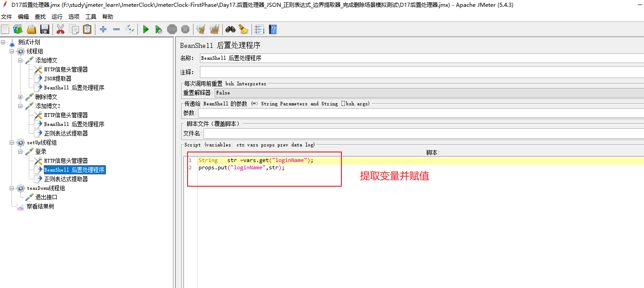Click the Help question-mark icon
Viewport: 644px width, 288px height.
pos(273,30)
